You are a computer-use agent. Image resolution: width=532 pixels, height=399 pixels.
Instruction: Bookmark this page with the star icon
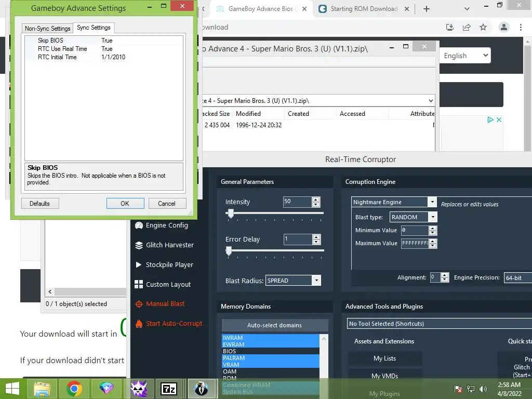tap(483, 27)
